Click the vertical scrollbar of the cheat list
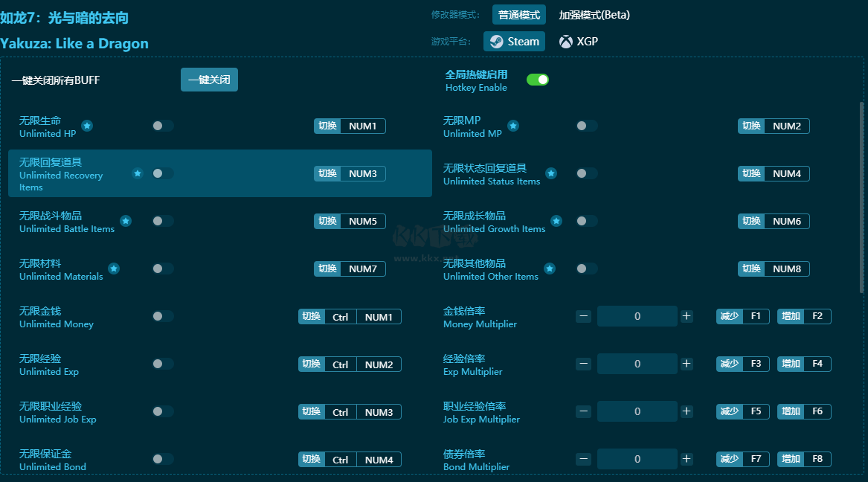The image size is (868, 482). tap(861, 197)
